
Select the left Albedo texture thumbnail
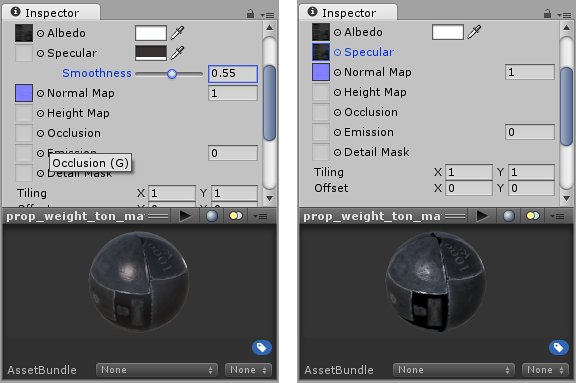(24, 33)
